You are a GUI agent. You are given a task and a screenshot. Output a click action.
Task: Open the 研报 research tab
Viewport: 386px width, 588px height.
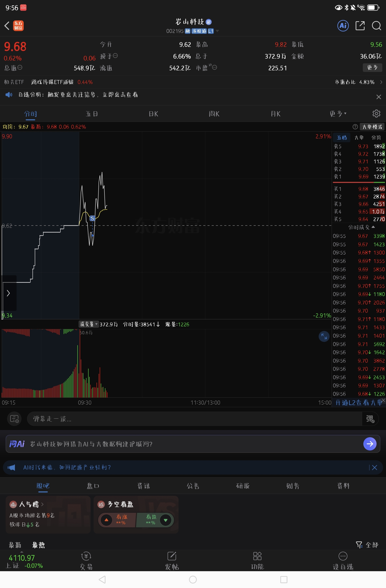pos(243,486)
